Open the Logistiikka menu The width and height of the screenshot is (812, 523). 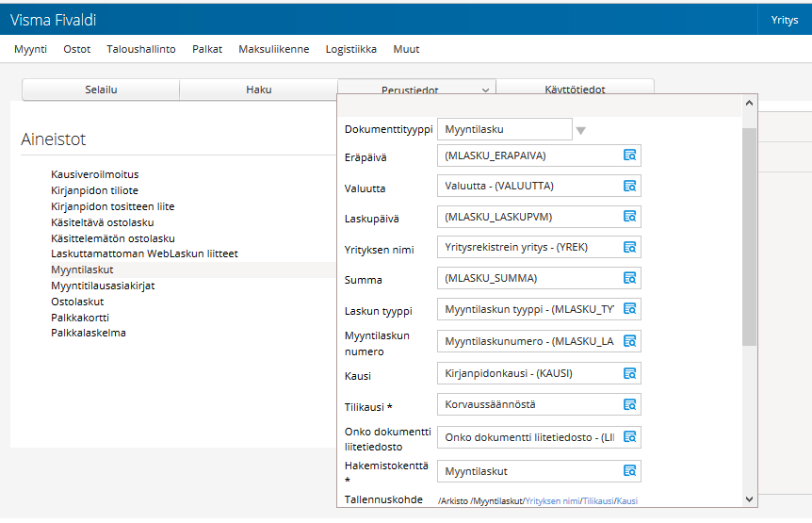(x=350, y=49)
